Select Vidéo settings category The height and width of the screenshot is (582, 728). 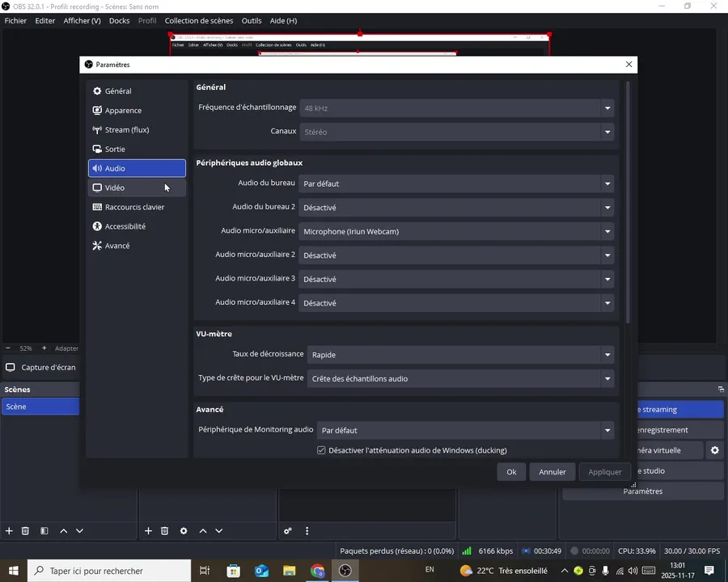[x=137, y=188]
